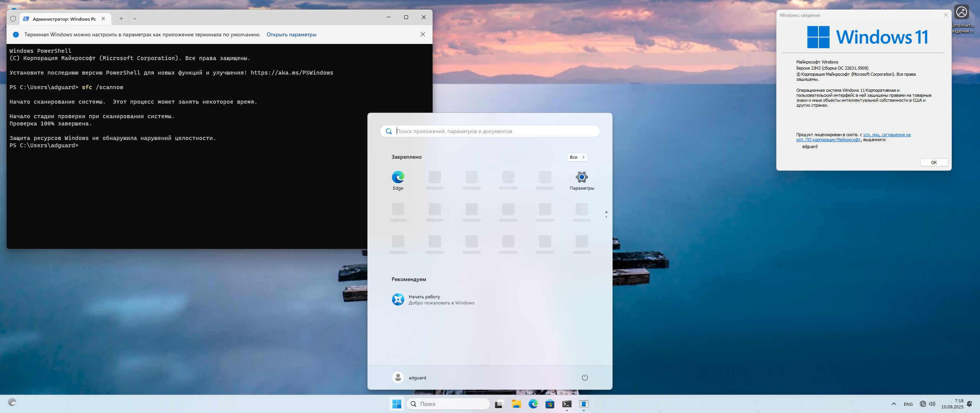Select the Администратор: Windows PowerShell tab
The height and width of the screenshot is (413, 980).
pyautogui.click(x=64, y=19)
